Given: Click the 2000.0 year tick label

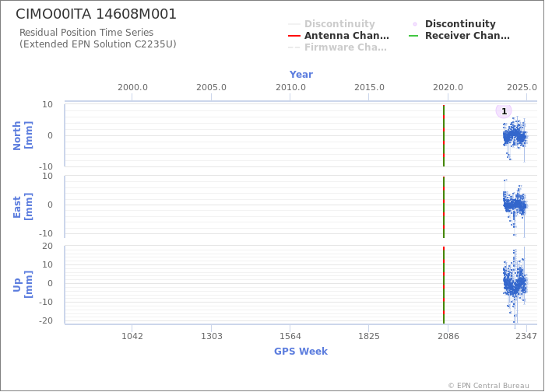Looking at the screenshot, I should pos(132,87).
